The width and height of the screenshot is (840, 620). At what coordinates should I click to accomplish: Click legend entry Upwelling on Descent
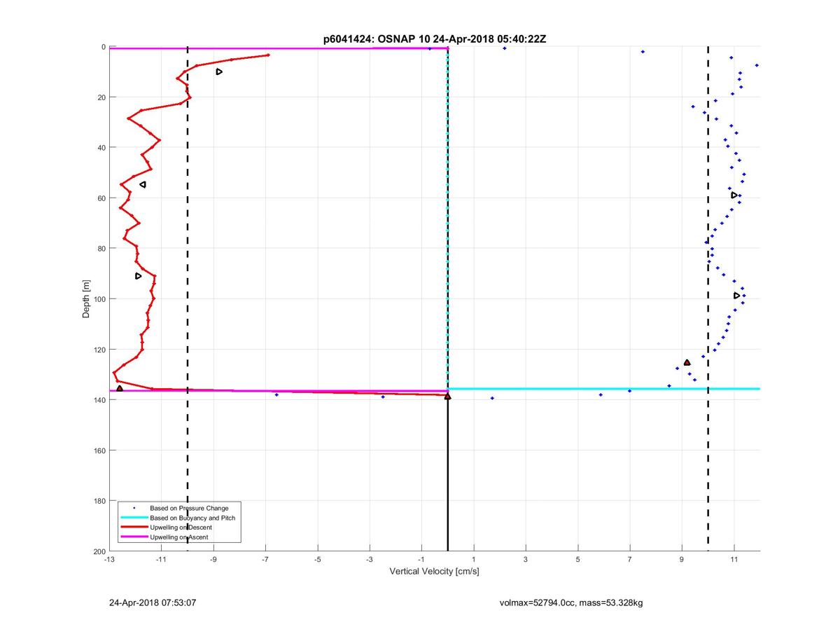181,527
